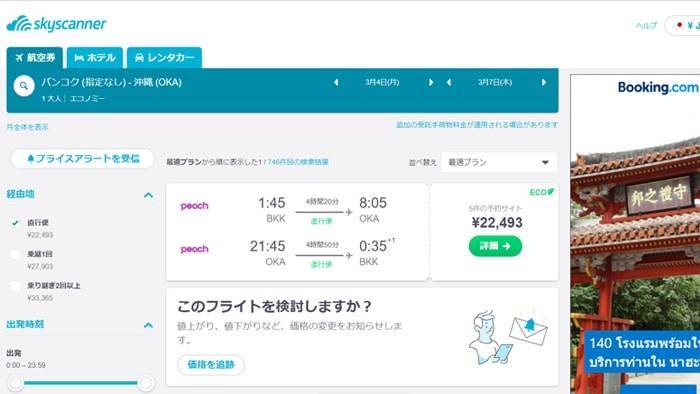
Task: Click return departure time 21:45
Action: point(267,246)
